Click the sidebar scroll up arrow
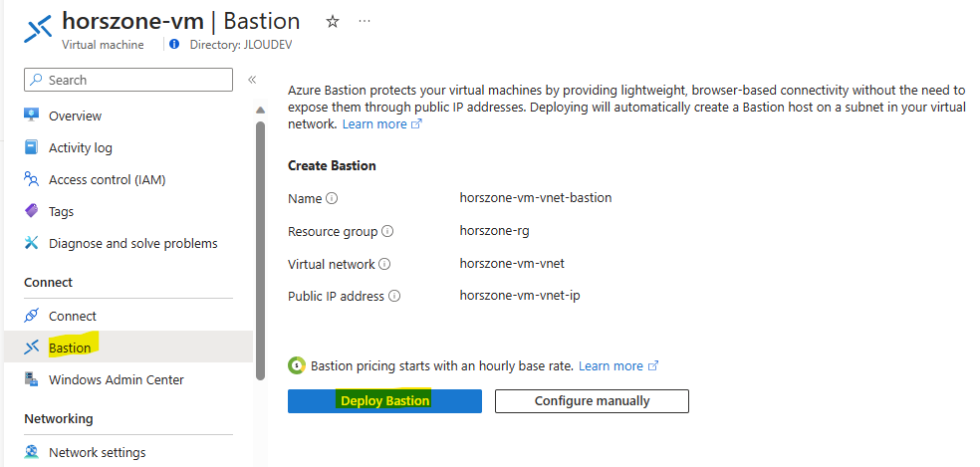This screenshot has height=467, width=980. point(261,111)
